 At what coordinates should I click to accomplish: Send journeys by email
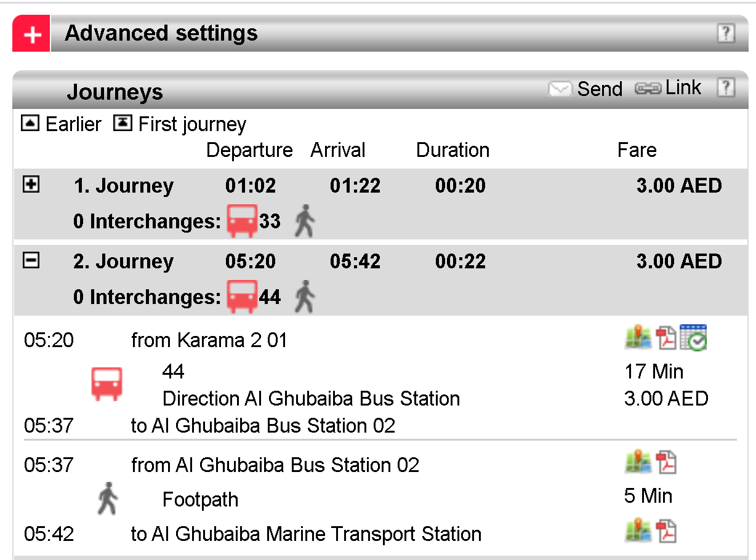point(585,89)
